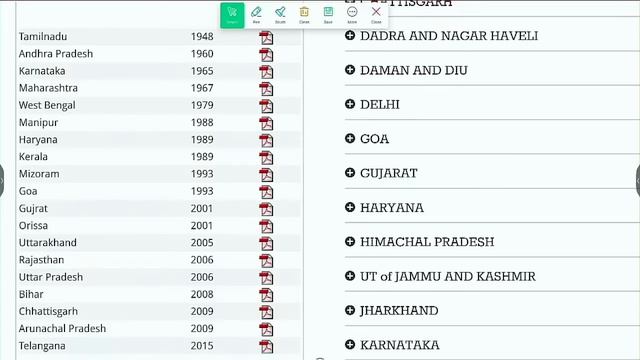640x360 pixels.
Task: Open the Andhra Pradesh PDF icon
Action: click(266, 55)
